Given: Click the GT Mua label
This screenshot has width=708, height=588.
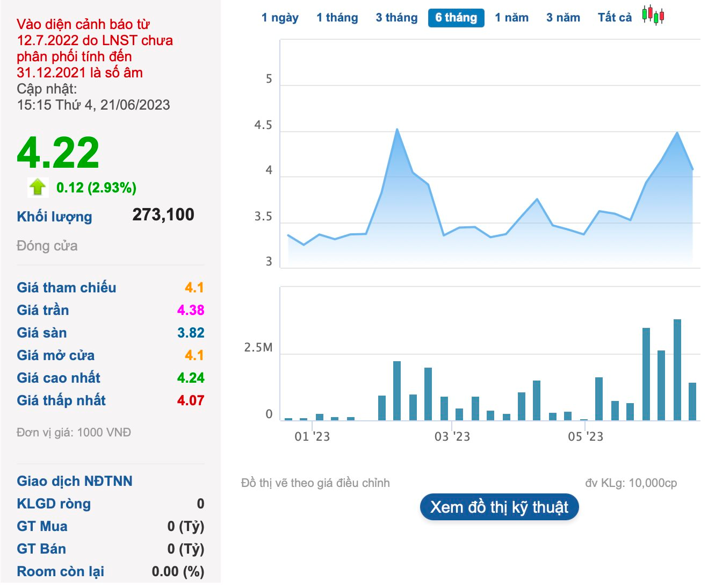Looking at the screenshot, I should (42, 526).
